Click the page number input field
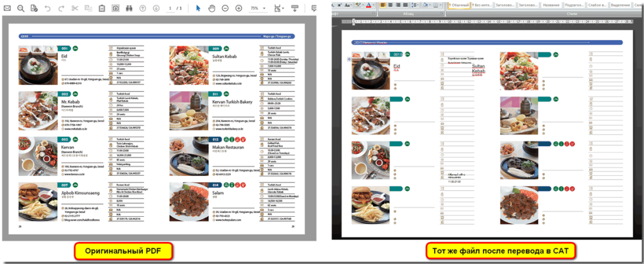 click(171, 8)
